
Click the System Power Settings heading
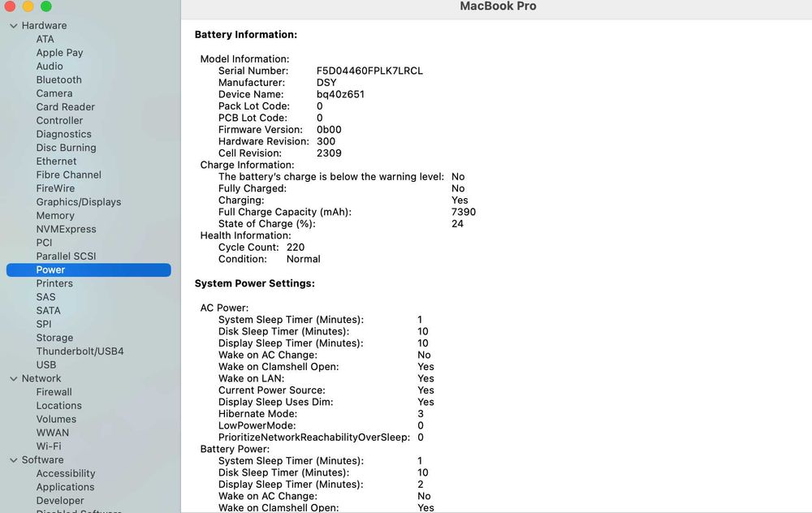pos(255,283)
